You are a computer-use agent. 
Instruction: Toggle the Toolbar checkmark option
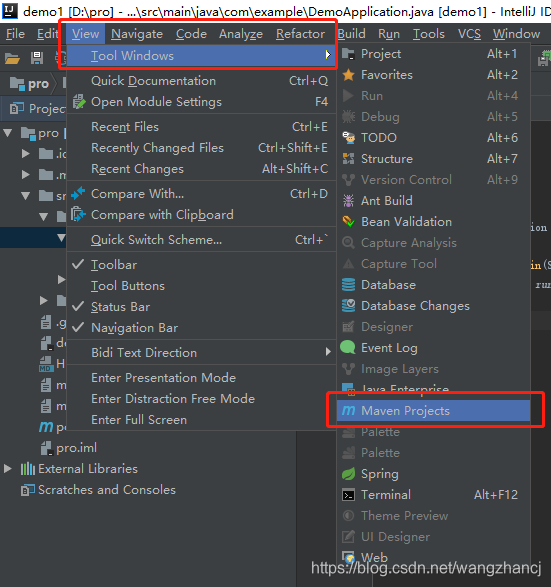pos(201,265)
